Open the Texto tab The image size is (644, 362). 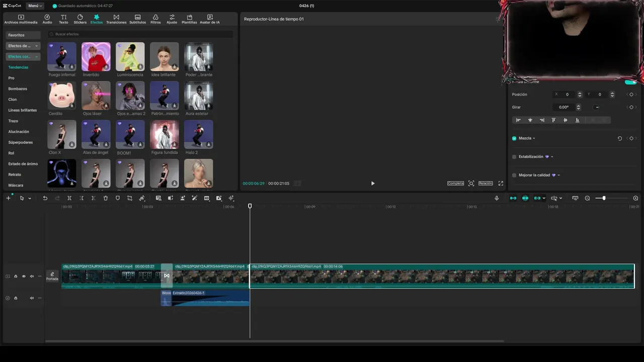[63, 19]
